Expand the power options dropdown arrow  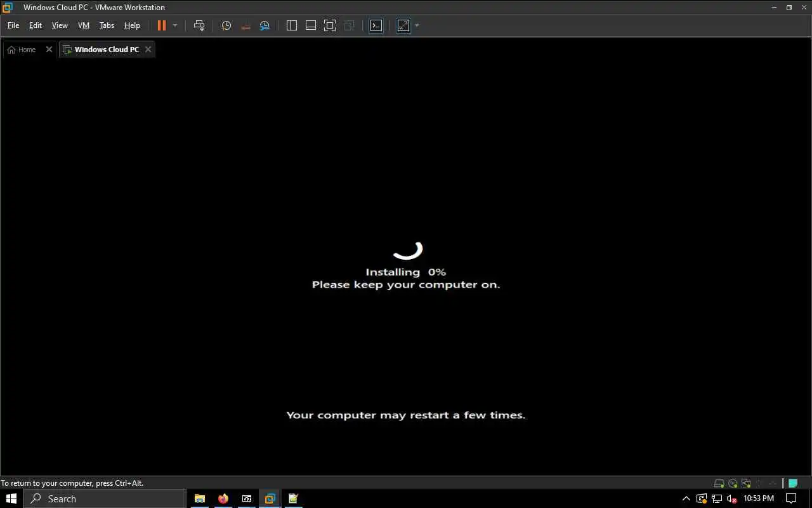click(x=175, y=25)
